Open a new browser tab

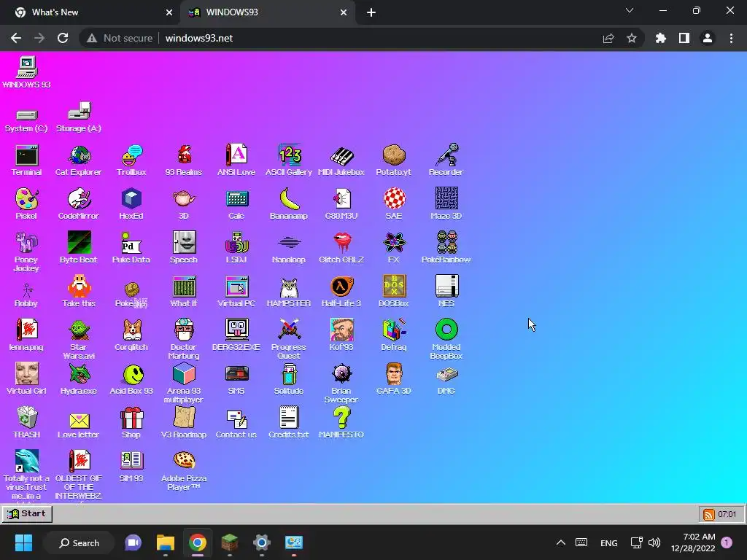(x=371, y=13)
